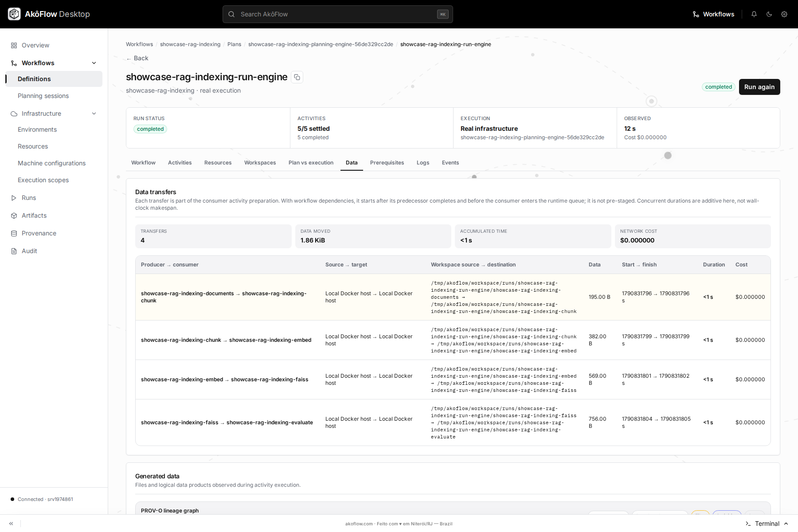798x532 pixels.
Task: Open Planning sessions in sidebar
Action: [43, 96]
